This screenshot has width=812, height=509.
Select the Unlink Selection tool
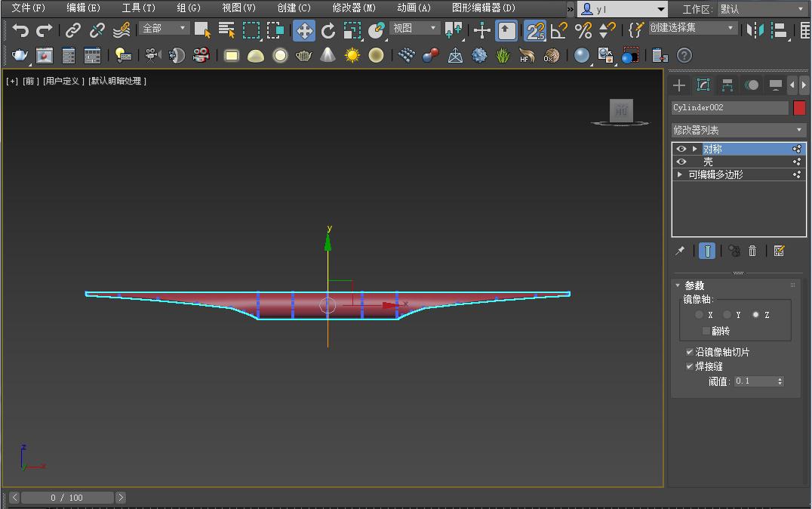point(97,30)
